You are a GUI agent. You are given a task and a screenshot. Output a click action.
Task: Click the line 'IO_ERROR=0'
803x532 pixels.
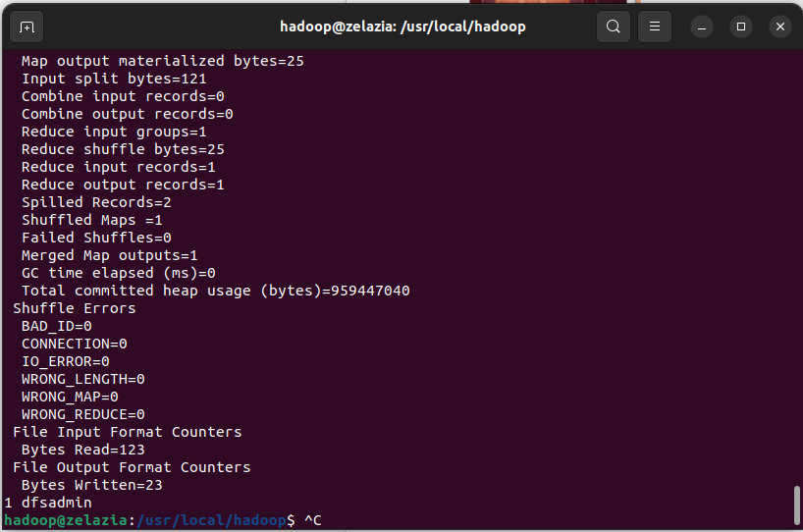pos(66,361)
